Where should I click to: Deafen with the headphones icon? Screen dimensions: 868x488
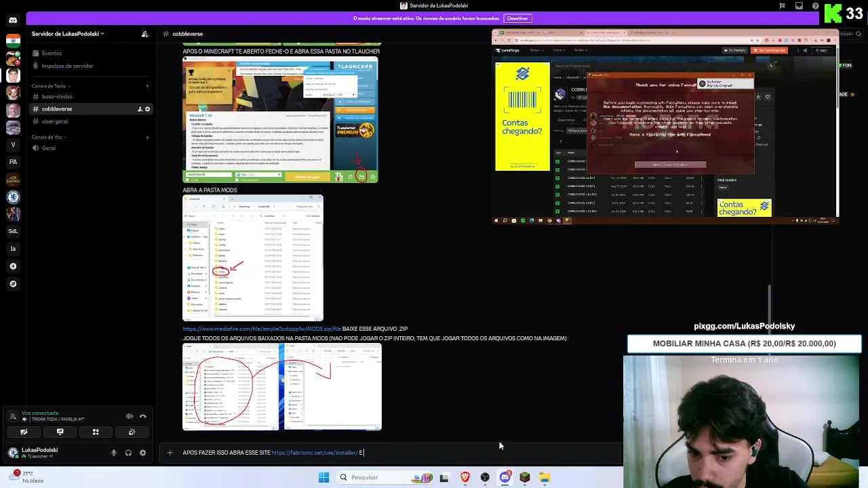click(x=128, y=453)
